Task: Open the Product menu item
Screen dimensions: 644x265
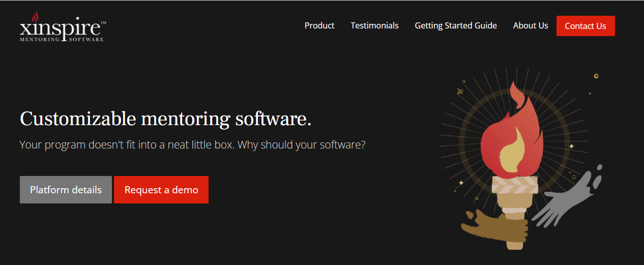Action: tap(319, 25)
